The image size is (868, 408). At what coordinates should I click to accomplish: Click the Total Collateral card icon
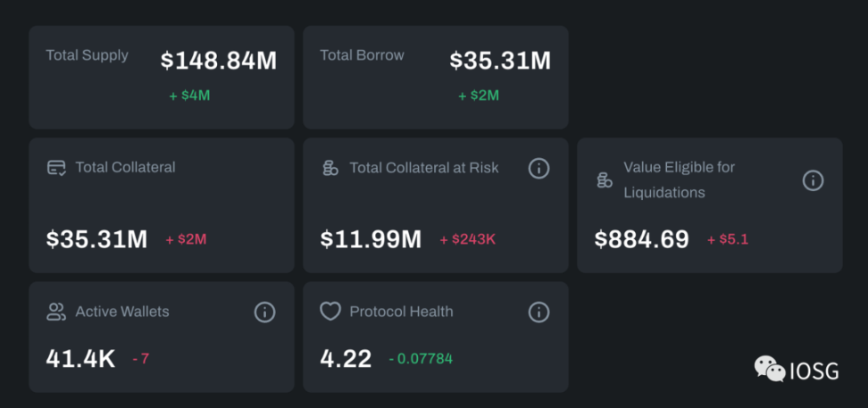coord(56,168)
